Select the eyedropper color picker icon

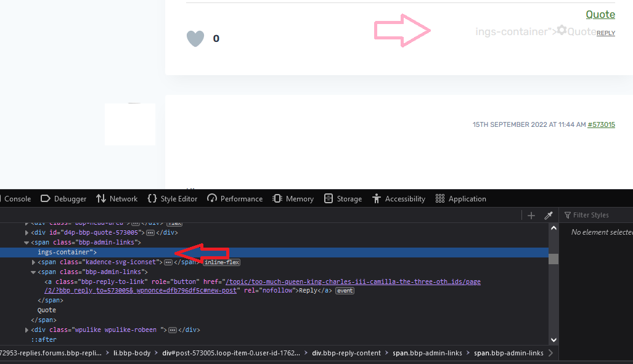tap(548, 216)
